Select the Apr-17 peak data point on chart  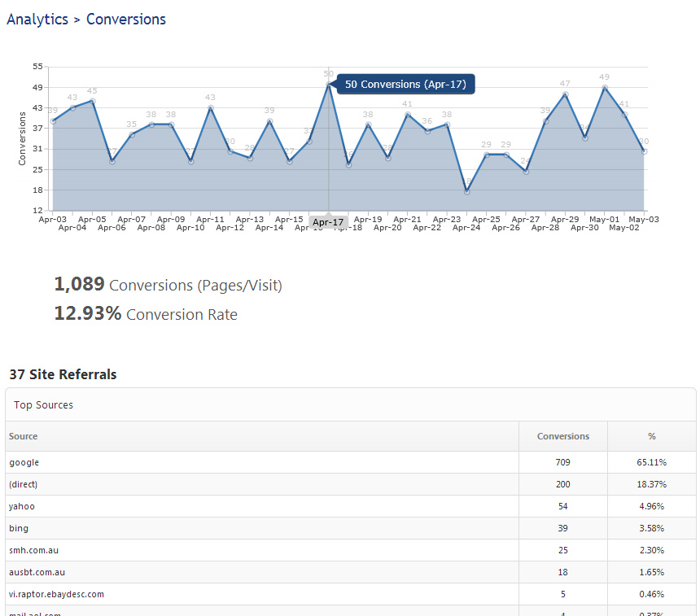pyautogui.click(x=329, y=84)
